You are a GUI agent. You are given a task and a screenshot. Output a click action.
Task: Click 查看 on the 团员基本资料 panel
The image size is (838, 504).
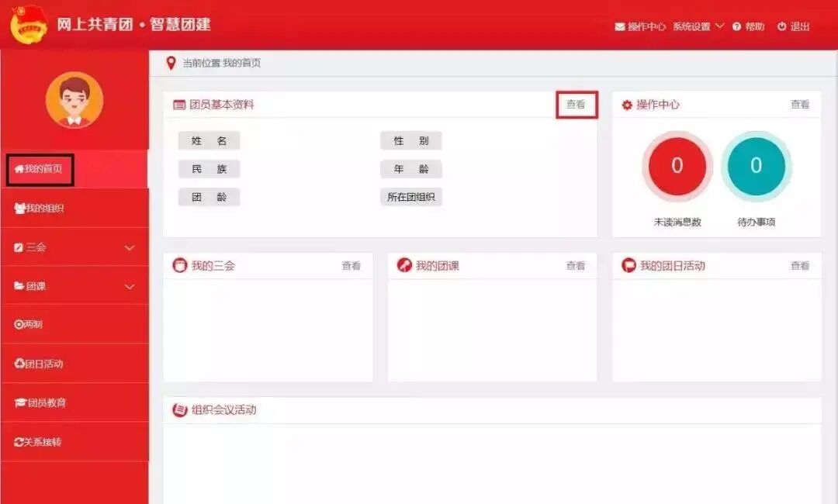point(575,104)
